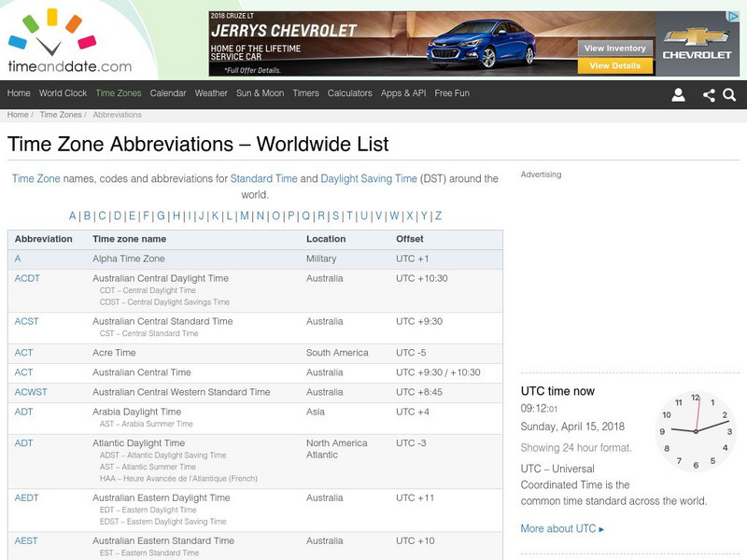Viewport: 747px width, 560px height.
Task: Open the Time Zones menu
Action: coord(119,93)
